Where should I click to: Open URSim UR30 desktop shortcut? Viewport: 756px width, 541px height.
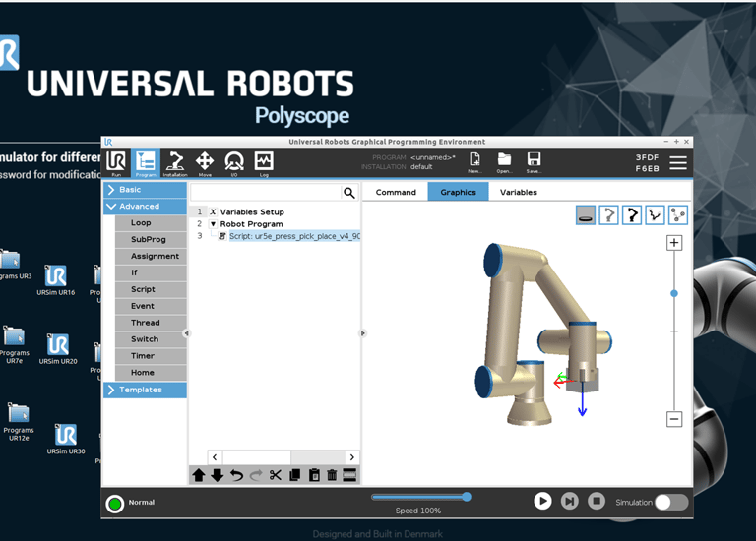(66, 439)
